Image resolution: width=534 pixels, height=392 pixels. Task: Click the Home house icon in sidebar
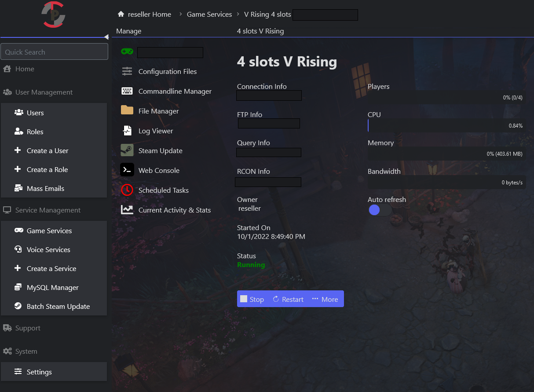point(7,69)
